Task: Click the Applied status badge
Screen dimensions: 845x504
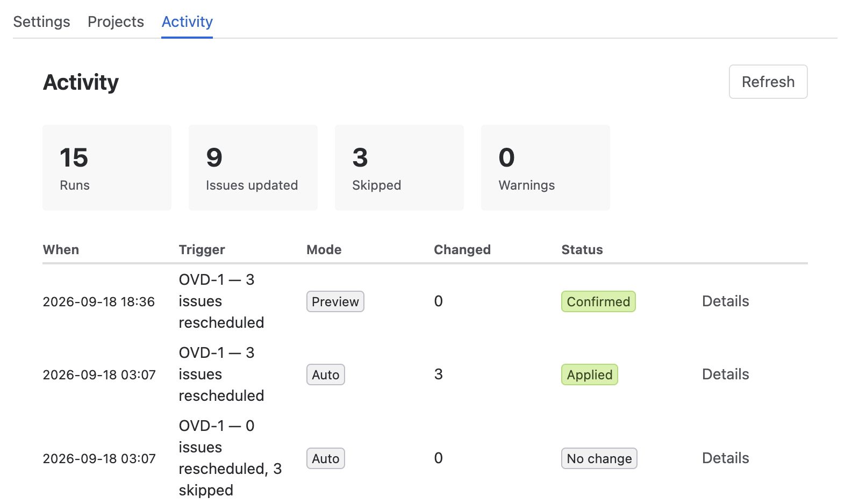Action: point(590,375)
